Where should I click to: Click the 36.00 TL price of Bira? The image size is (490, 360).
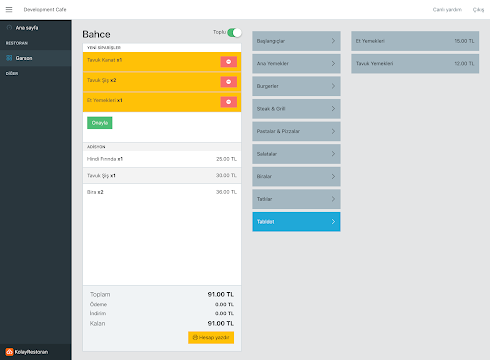click(226, 192)
